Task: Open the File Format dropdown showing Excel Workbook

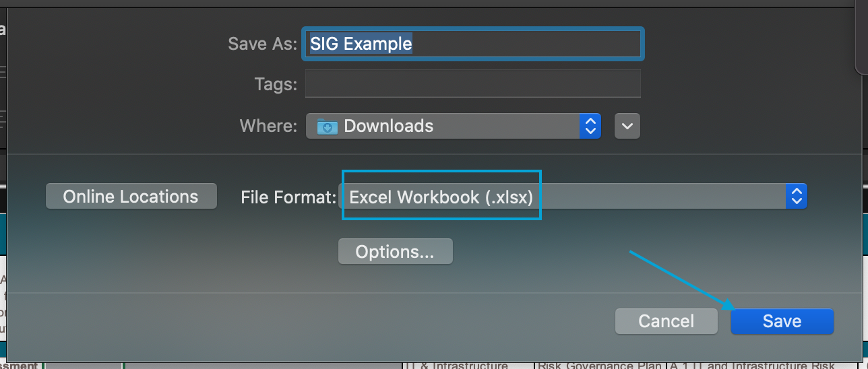Action: pos(565,197)
